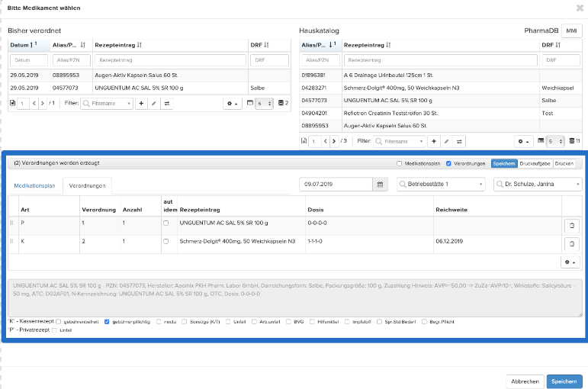This screenshot has width=588, height=389.
Task: Go to next page in Hauskatalog
Action: [x=334, y=141]
